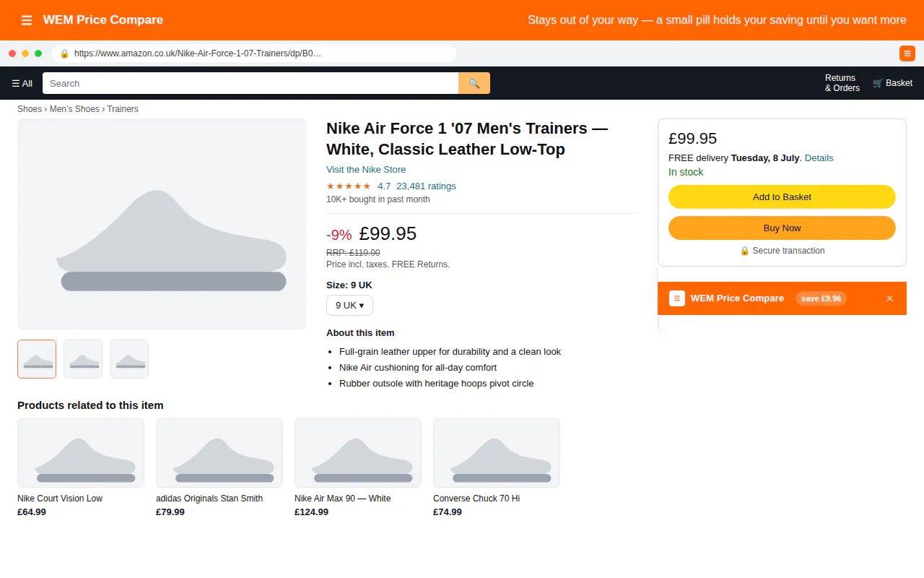Screen dimensions: 924x578
Task: Click Add to Basket button
Action: pyautogui.click(x=782, y=197)
